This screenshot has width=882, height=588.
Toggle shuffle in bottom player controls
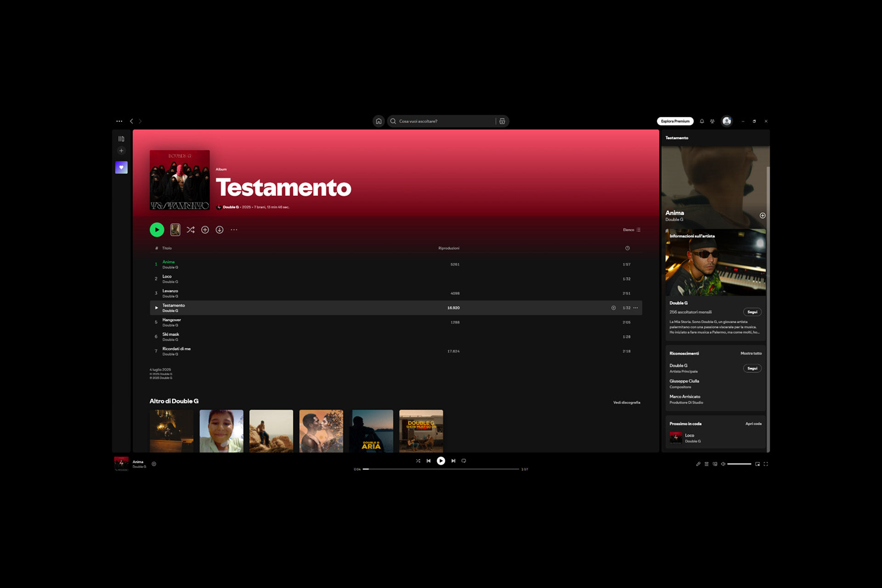click(x=418, y=461)
